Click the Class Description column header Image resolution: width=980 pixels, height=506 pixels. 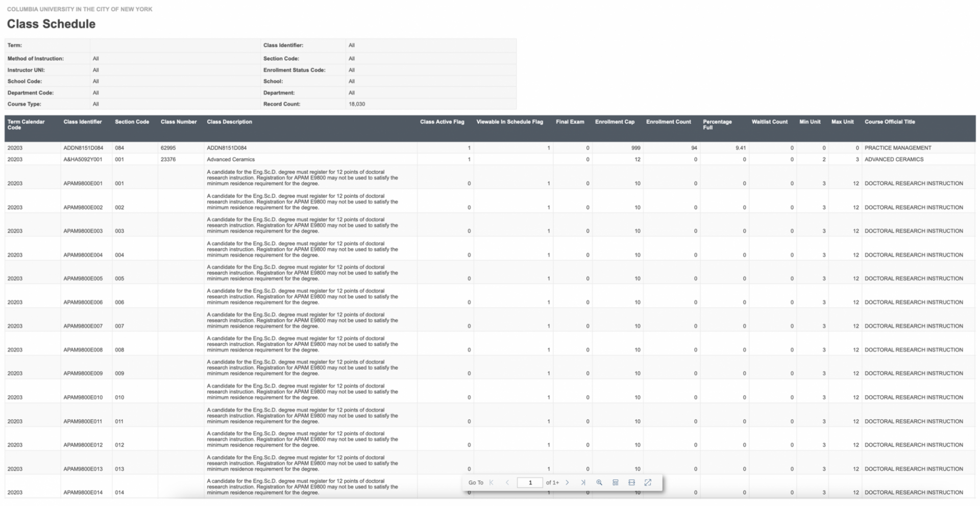(229, 122)
